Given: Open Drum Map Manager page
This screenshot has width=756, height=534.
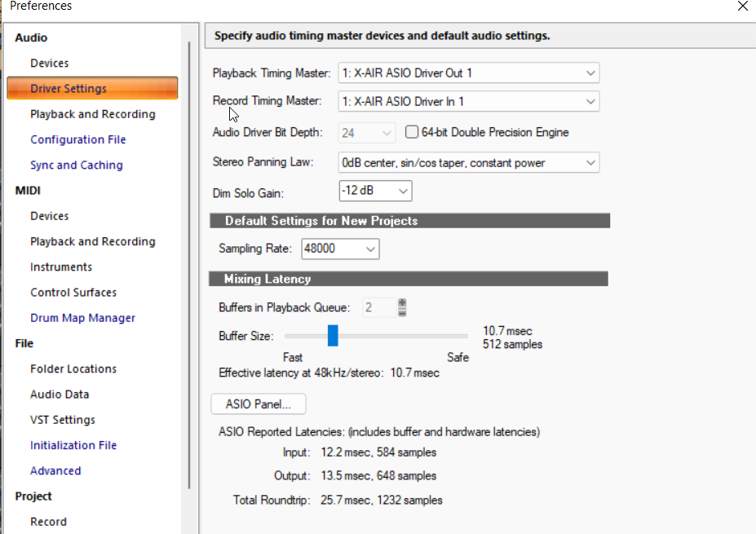Looking at the screenshot, I should click(82, 318).
